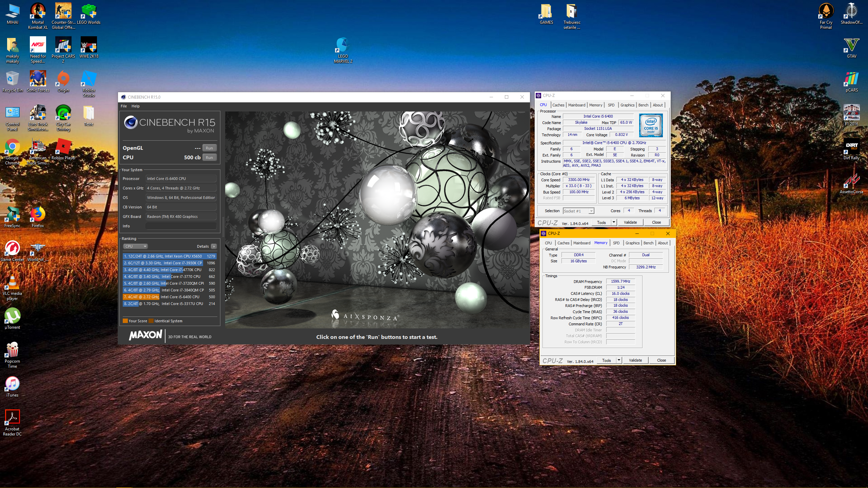The width and height of the screenshot is (868, 488).
Task: Open the Recycle Bin
Action: click(12, 81)
